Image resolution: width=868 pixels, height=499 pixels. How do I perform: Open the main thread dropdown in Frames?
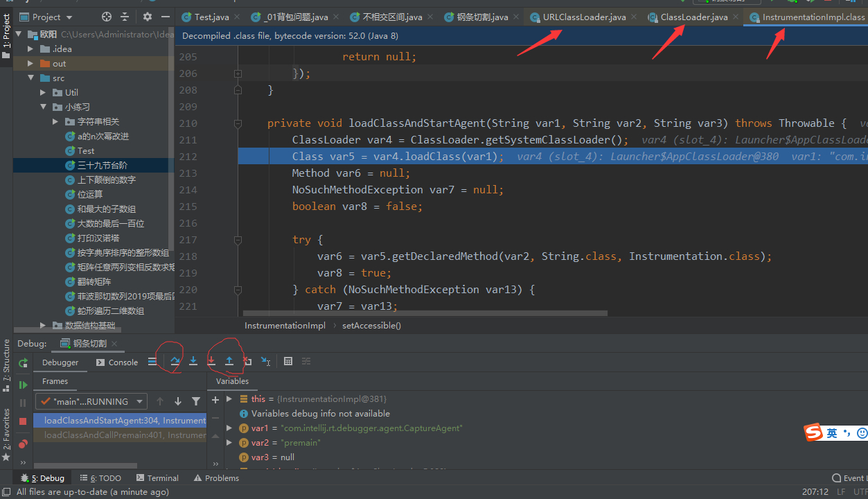pyautogui.click(x=91, y=401)
